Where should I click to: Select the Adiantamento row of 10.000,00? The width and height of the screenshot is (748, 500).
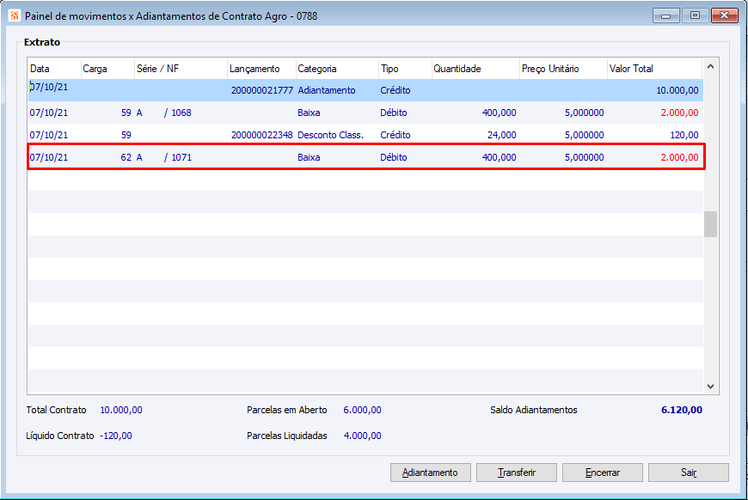point(365,90)
